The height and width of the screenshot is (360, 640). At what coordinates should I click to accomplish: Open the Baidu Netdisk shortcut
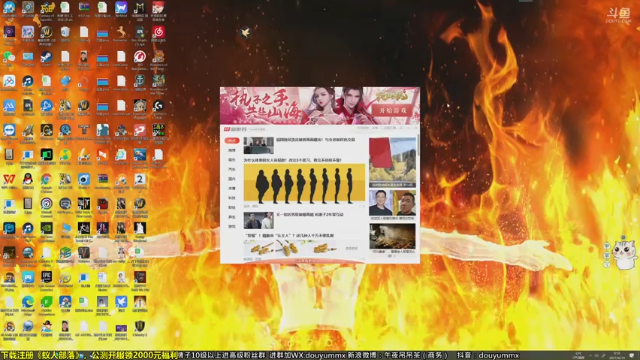(9, 81)
